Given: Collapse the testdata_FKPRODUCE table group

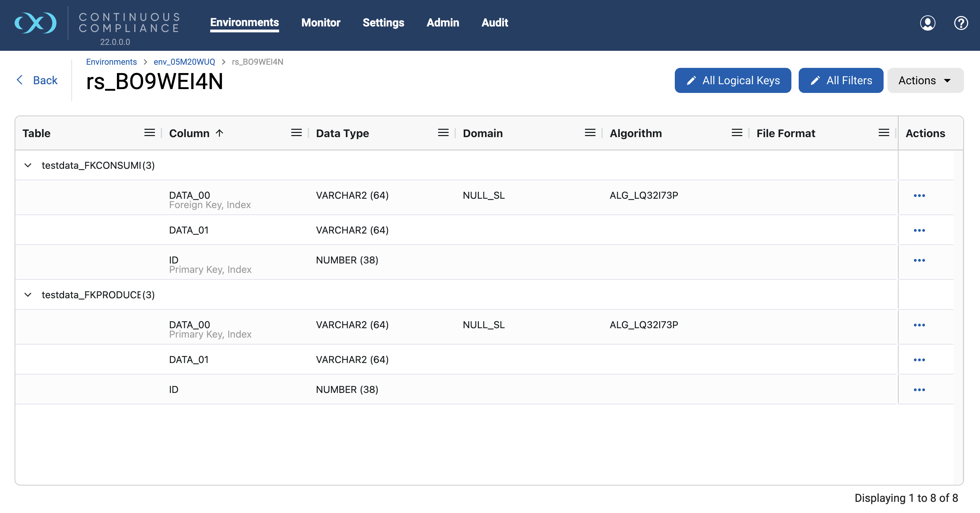Looking at the screenshot, I should [28, 294].
